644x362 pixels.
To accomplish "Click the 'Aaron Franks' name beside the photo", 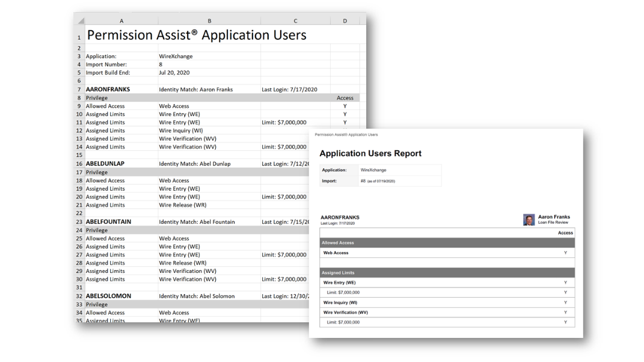I will [x=554, y=217].
